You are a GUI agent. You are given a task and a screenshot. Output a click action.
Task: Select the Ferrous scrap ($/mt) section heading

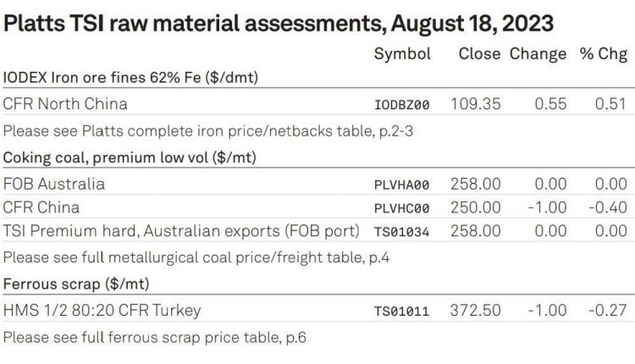(x=76, y=284)
